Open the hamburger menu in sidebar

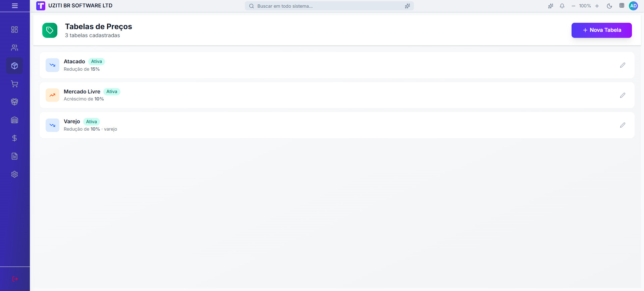pyautogui.click(x=15, y=6)
